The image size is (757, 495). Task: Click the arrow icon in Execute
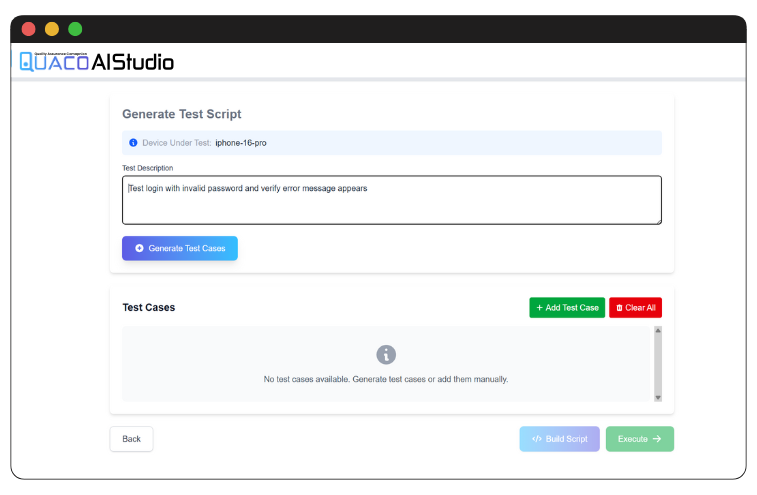tap(657, 439)
